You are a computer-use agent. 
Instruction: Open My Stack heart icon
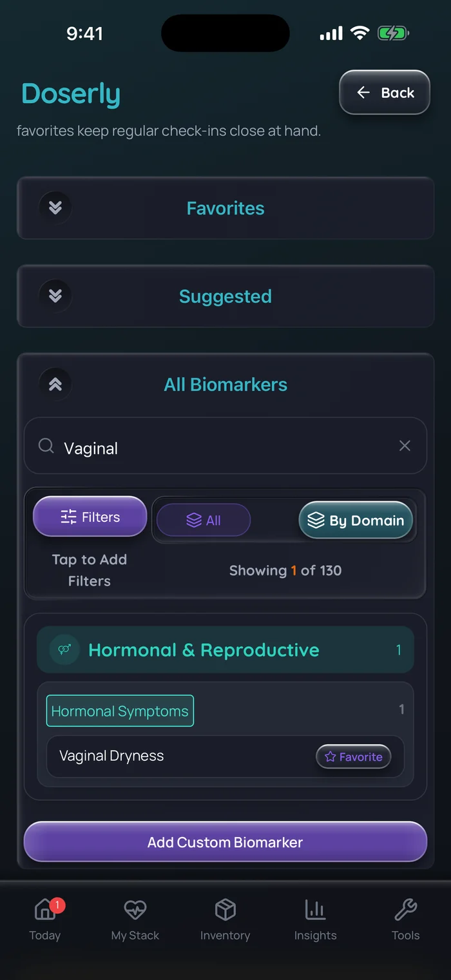(135, 910)
